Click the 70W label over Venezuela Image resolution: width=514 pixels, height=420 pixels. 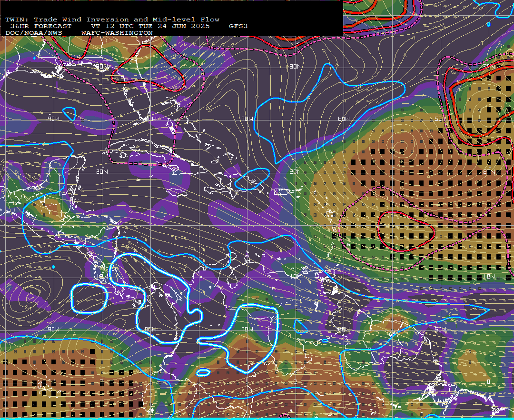click(247, 329)
